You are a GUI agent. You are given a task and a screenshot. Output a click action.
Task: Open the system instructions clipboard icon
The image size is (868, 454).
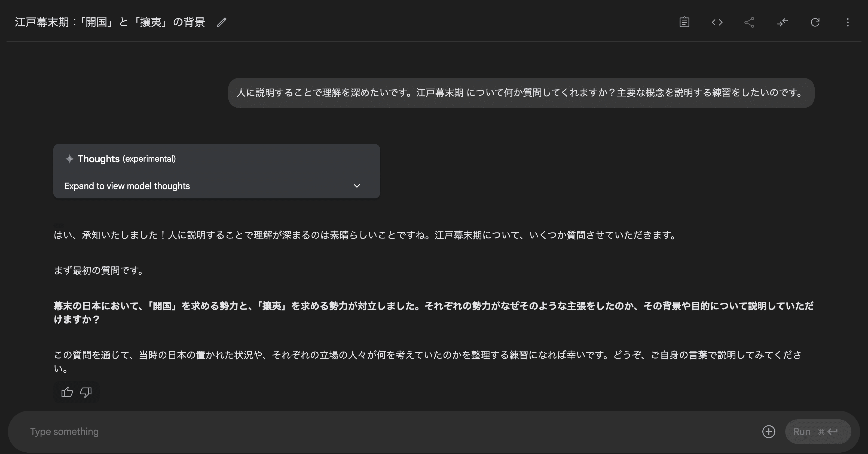pos(684,22)
